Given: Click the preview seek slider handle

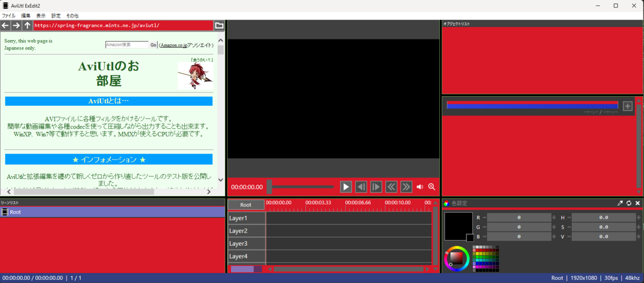Looking at the screenshot, I should [269, 187].
